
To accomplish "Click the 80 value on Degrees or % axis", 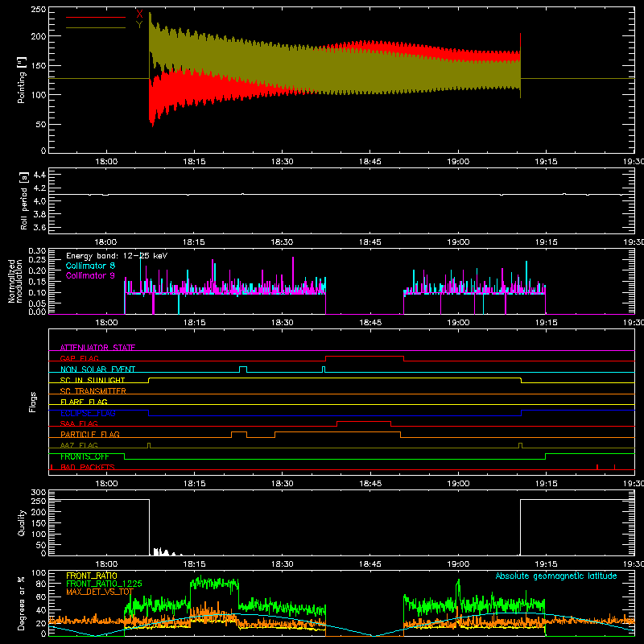I will click(41, 584).
